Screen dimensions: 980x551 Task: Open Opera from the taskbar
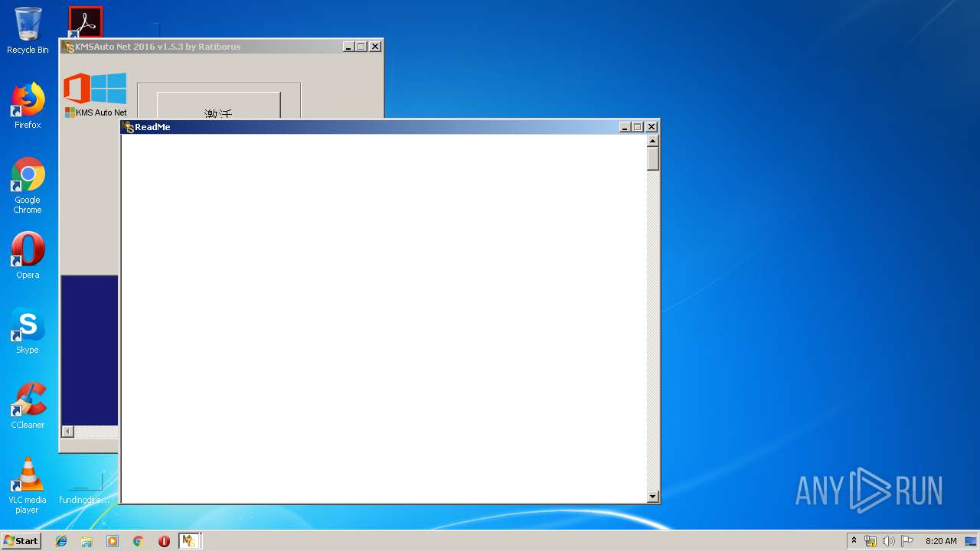click(164, 541)
